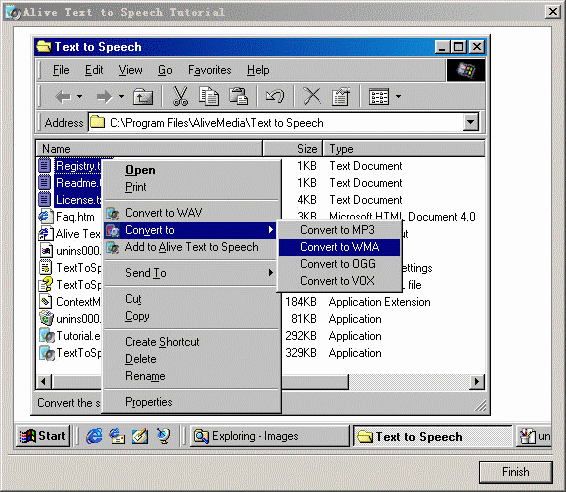The width and height of the screenshot is (566, 492).
Task: Click the Properties toolbar icon
Action: (340, 96)
